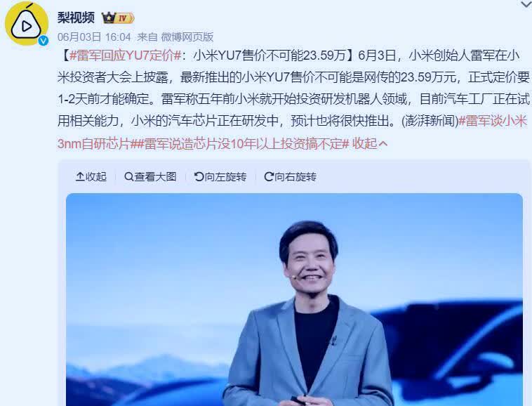This screenshot has height=406, width=532.
Task: Click the 微博网页版 source link
Action: click(x=187, y=37)
